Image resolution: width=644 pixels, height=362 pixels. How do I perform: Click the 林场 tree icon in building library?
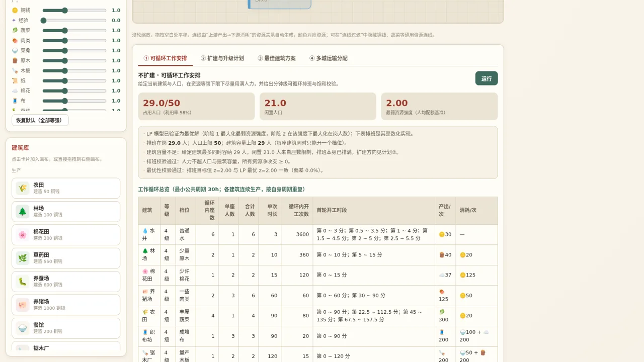[22, 212]
